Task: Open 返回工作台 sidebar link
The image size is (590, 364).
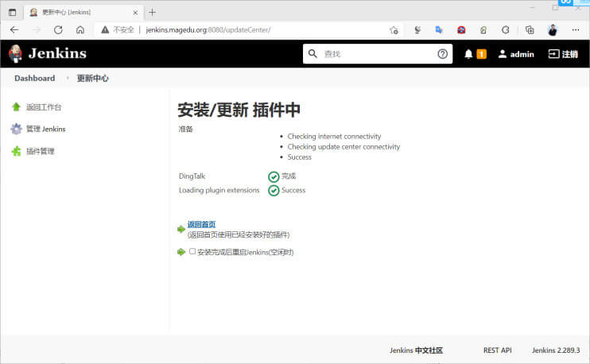Action: pos(44,107)
